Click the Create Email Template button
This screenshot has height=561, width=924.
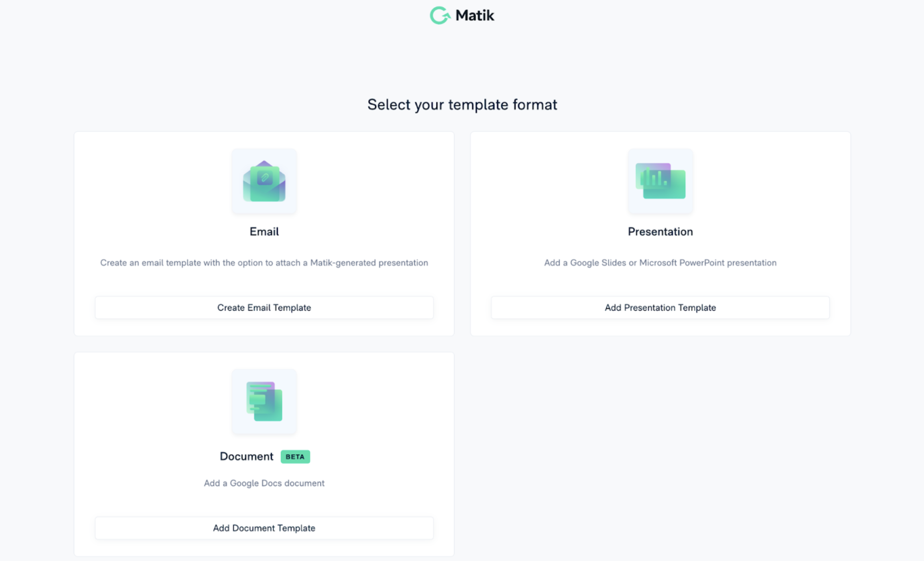point(264,308)
